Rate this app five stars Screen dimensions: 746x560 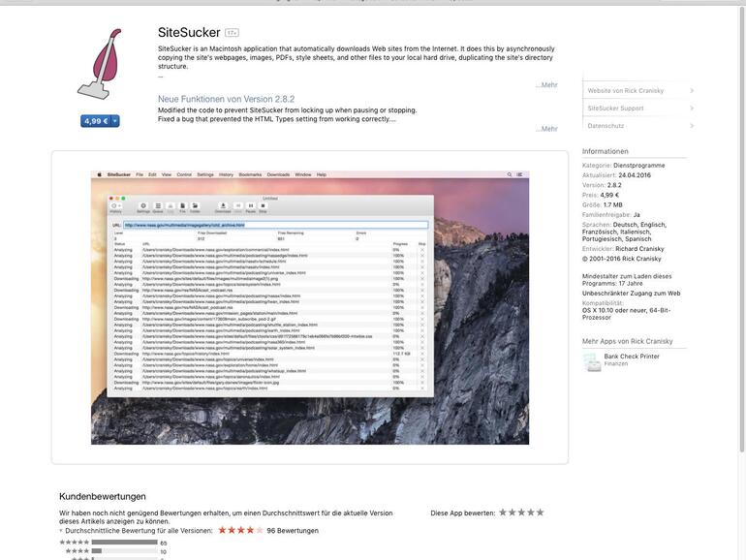[540, 513]
